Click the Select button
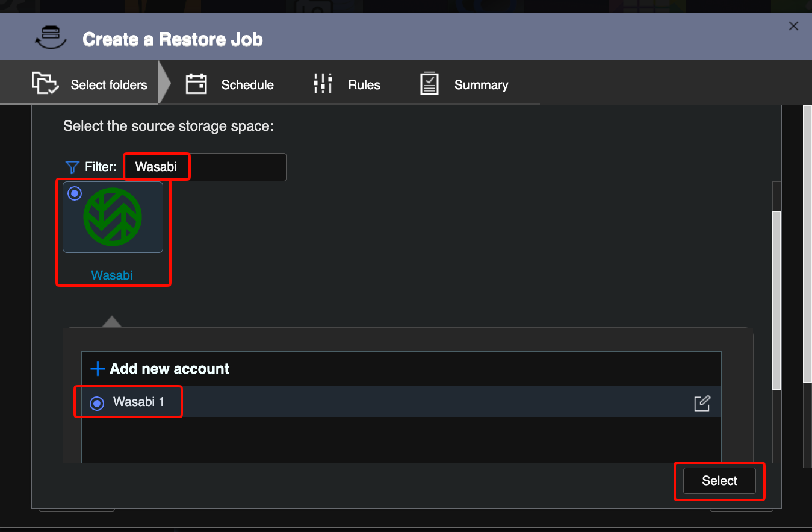The width and height of the screenshot is (812, 532). (x=719, y=481)
